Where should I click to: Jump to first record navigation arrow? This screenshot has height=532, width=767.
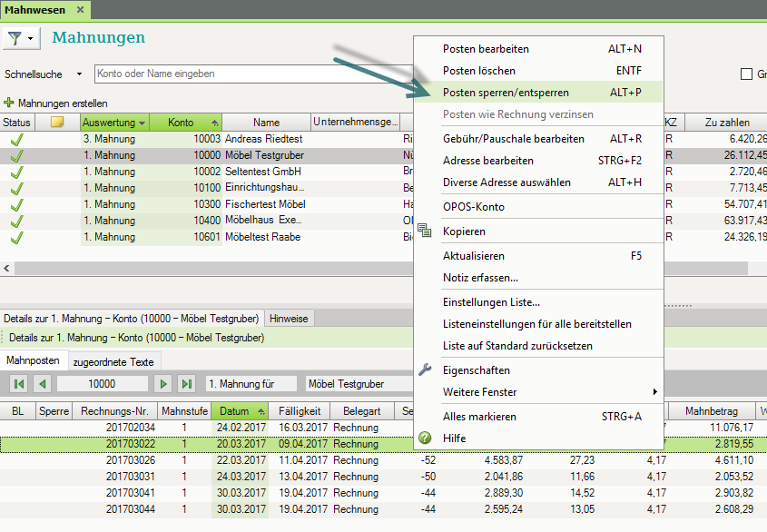pos(18,384)
